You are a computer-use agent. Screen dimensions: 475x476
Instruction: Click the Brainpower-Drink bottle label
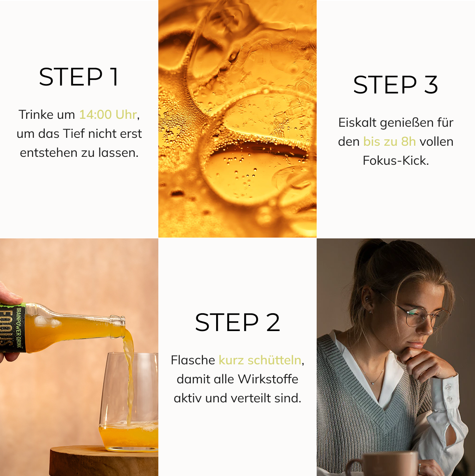(x=13, y=327)
